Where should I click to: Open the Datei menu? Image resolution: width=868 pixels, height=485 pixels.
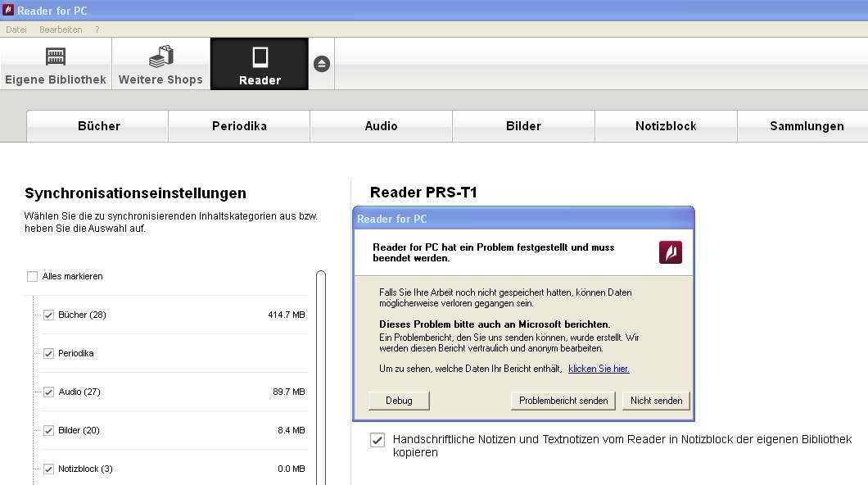tap(16, 29)
